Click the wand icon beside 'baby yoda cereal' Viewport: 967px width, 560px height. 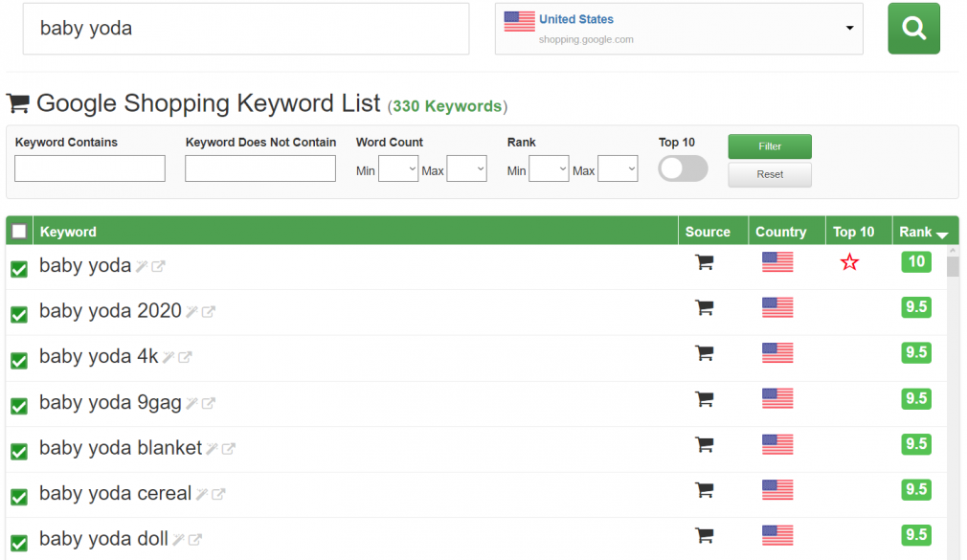(202, 494)
